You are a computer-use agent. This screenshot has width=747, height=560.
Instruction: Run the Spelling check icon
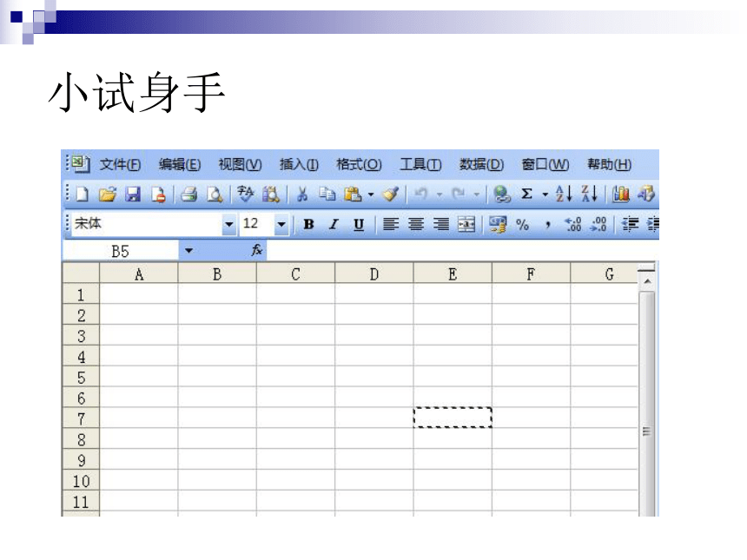click(246, 194)
